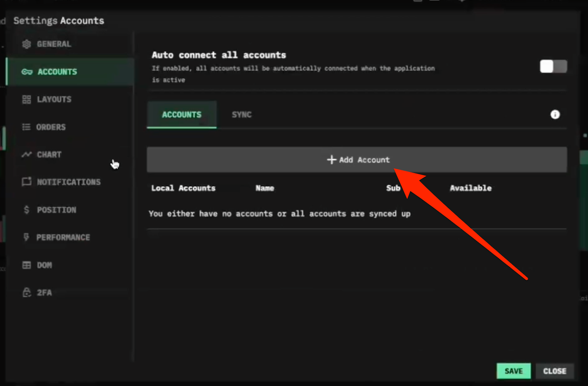This screenshot has height=386, width=588.
Task: Open Chart settings section
Action: (x=70, y=155)
